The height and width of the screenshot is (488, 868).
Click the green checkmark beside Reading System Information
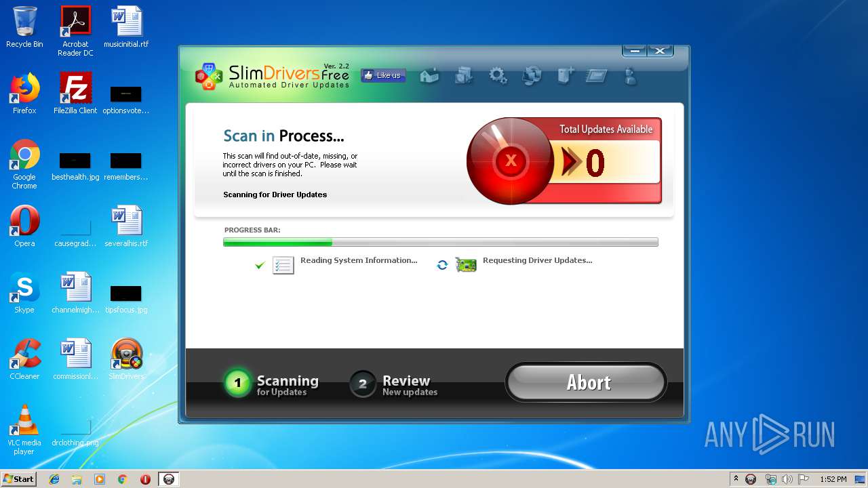[x=259, y=265]
